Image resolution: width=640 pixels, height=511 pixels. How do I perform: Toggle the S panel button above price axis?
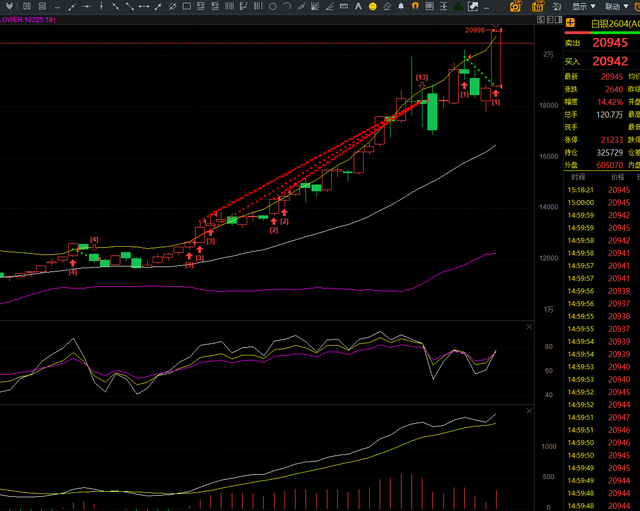pos(541,20)
